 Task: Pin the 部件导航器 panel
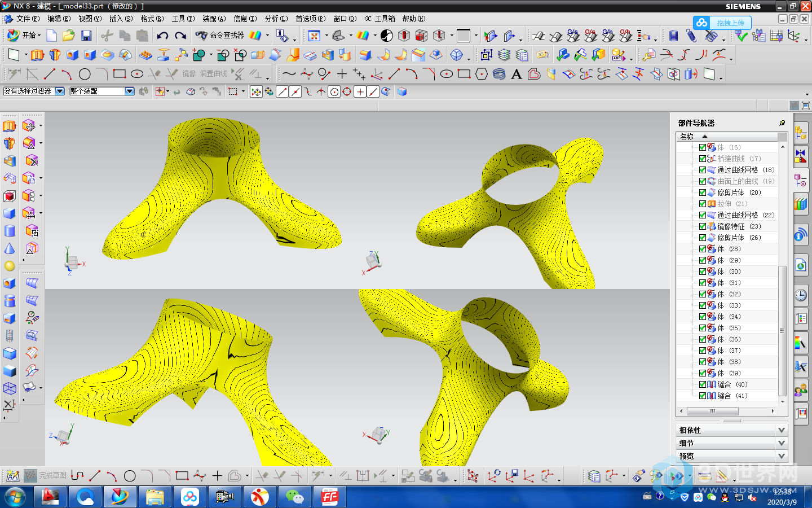(x=782, y=122)
